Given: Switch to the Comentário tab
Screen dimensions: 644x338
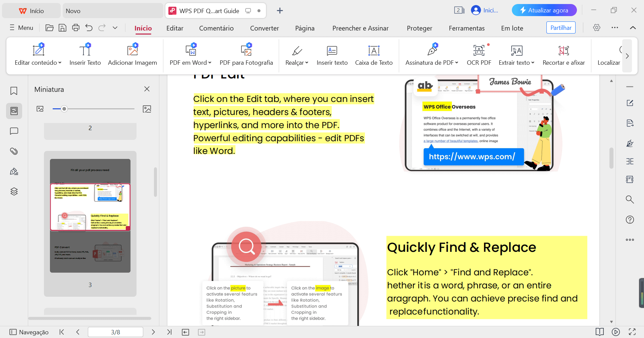Looking at the screenshot, I should pos(216,28).
